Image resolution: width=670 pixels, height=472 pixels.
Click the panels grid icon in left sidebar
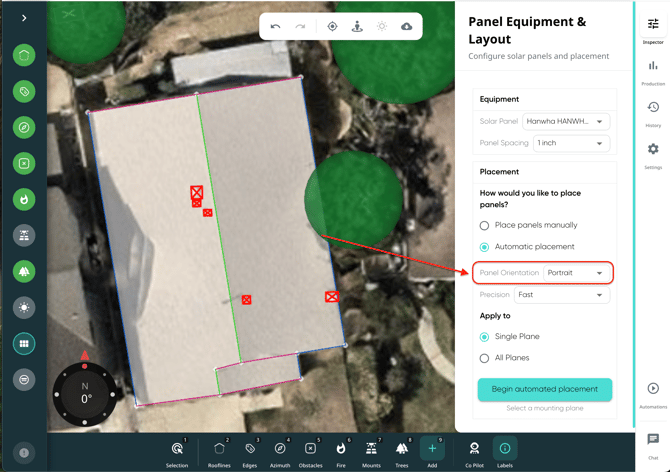coord(24,344)
